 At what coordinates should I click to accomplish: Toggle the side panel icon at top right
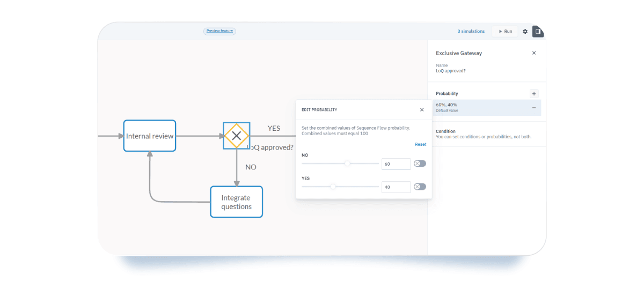537,32
